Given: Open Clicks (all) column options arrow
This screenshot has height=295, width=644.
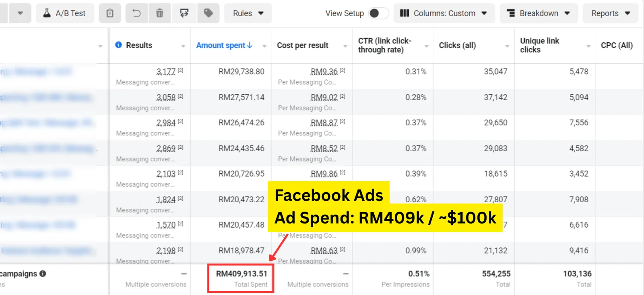Looking at the screenshot, I should coord(507,46).
